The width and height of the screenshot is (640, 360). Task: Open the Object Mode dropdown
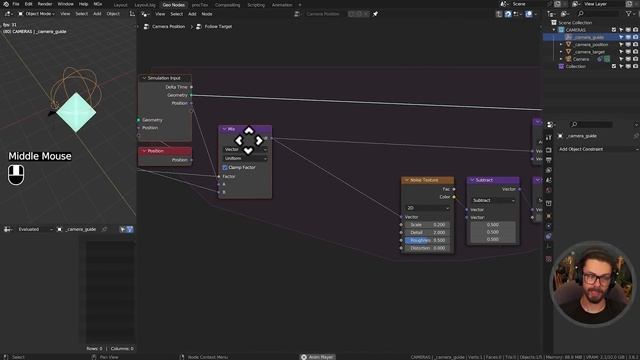point(37,14)
